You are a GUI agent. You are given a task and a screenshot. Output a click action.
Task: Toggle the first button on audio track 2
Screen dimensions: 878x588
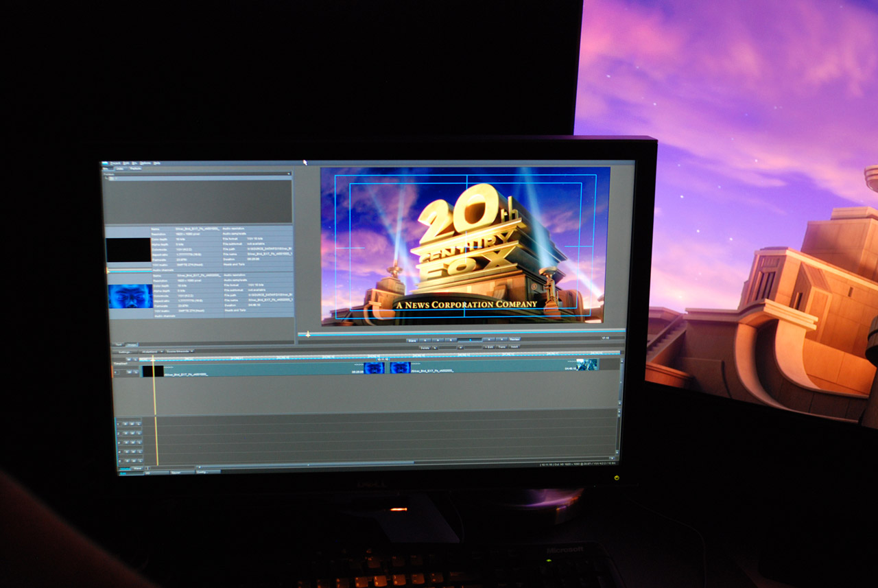[x=126, y=433]
